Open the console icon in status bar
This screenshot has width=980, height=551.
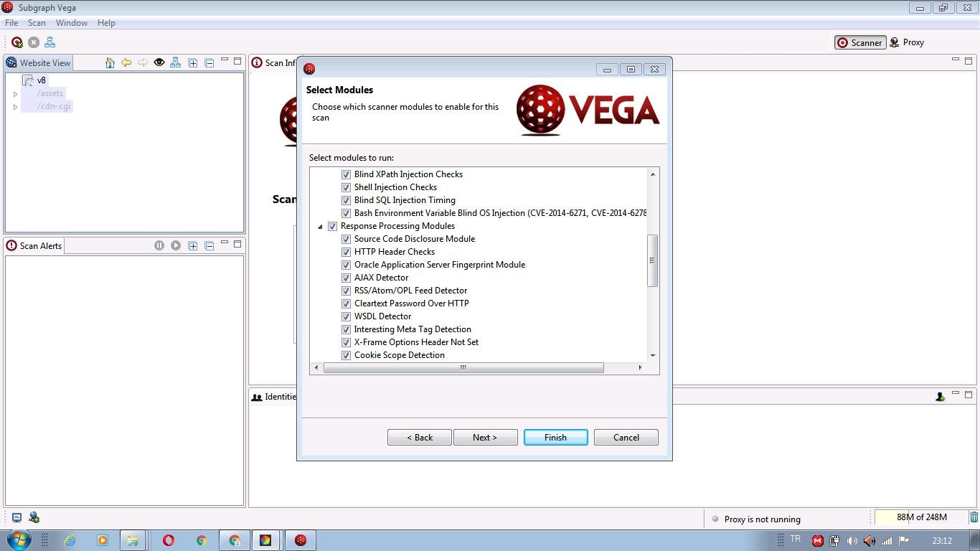coord(17,517)
